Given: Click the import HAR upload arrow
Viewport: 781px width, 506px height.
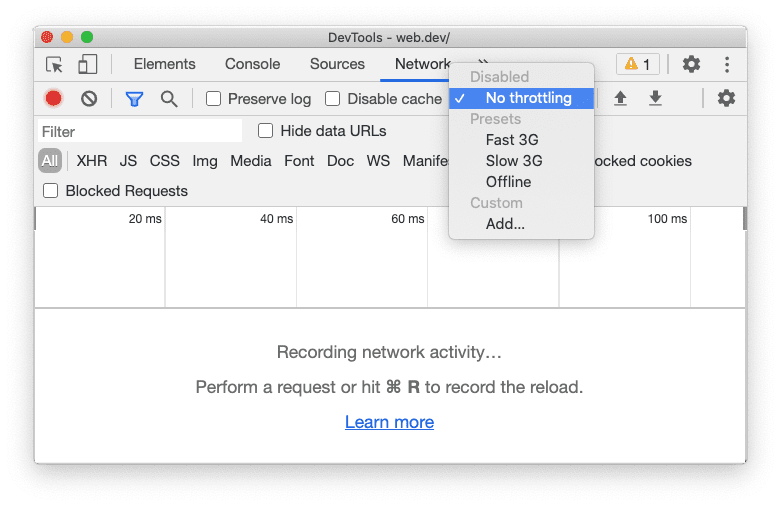Looking at the screenshot, I should tap(620, 98).
